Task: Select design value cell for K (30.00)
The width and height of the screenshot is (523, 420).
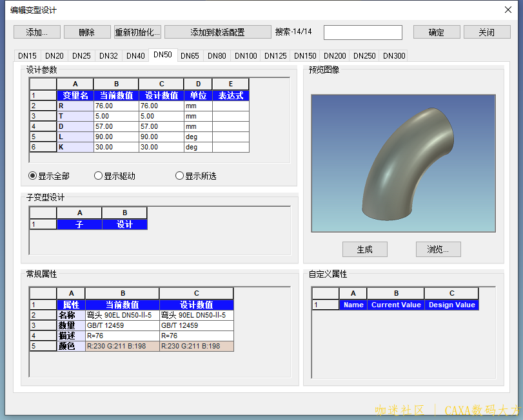Action: coord(161,148)
